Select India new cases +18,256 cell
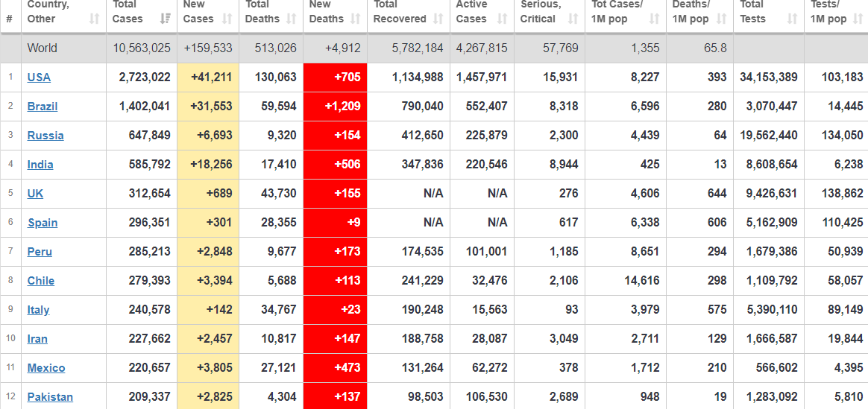This screenshot has width=868, height=409. [x=208, y=164]
